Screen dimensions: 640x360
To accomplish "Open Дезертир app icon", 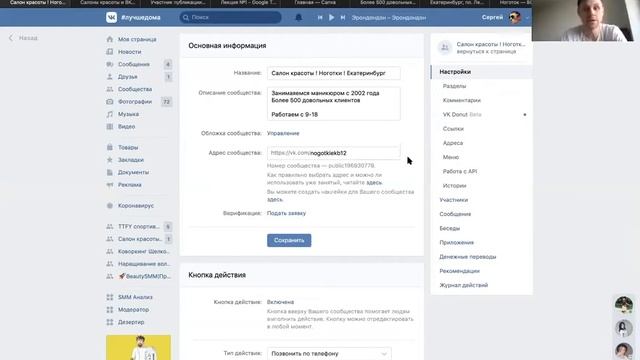I will [x=110, y=322].
